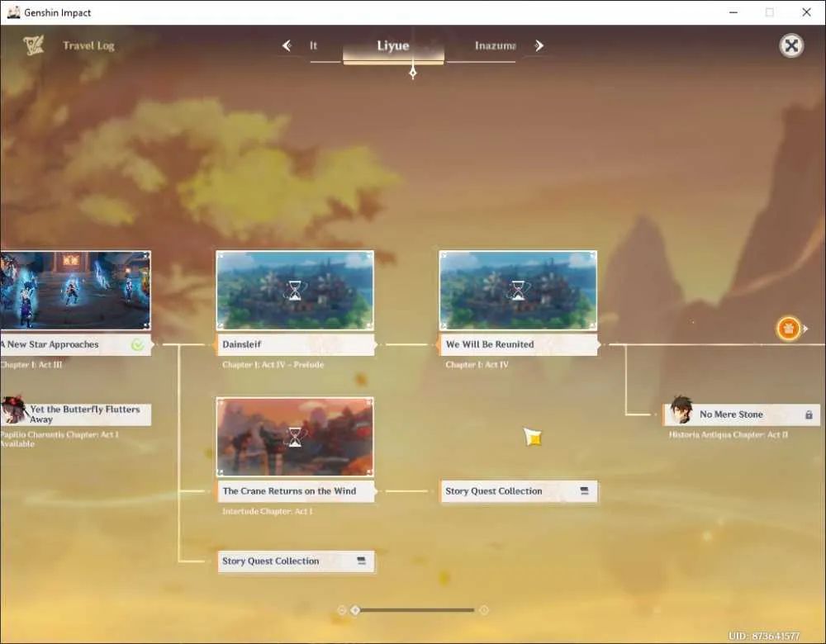Open the Dainsleif quest entry

point(296,344)
